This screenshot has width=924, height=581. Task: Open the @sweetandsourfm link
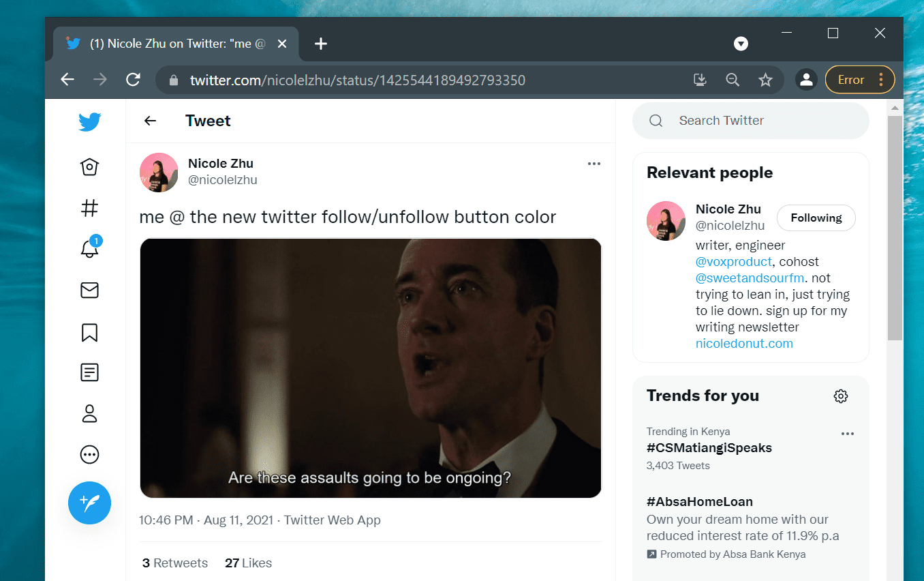pos(750,278)
